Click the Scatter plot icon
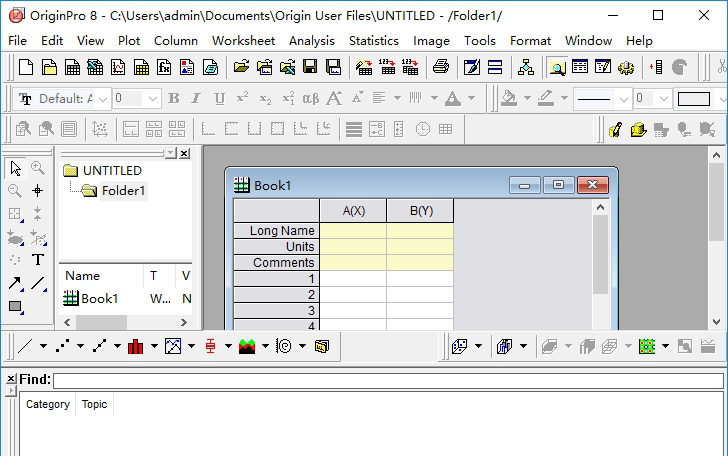This screenshot has height=474, width=728. 62,346
